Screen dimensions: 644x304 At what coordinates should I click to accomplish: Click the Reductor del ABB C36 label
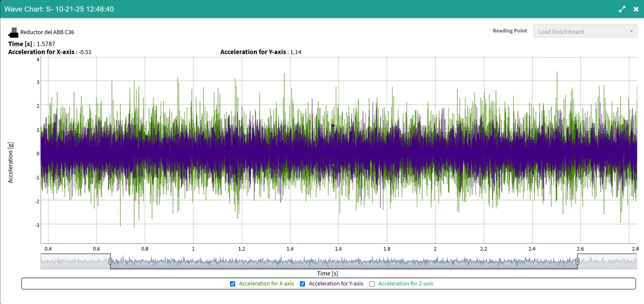[47, 32]
